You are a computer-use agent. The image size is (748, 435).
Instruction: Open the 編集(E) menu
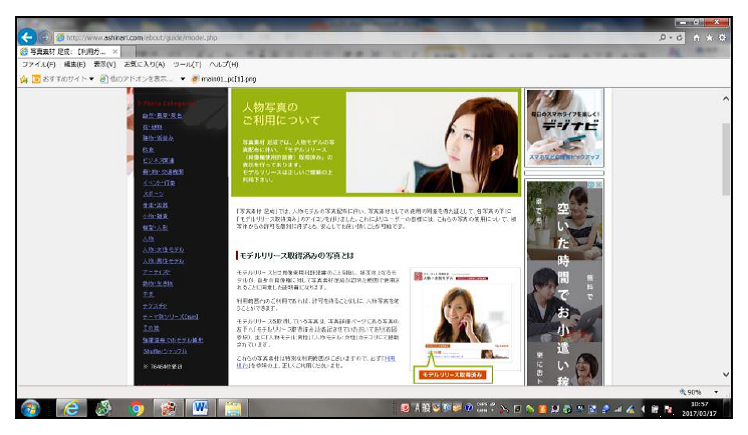coord(74,64)
